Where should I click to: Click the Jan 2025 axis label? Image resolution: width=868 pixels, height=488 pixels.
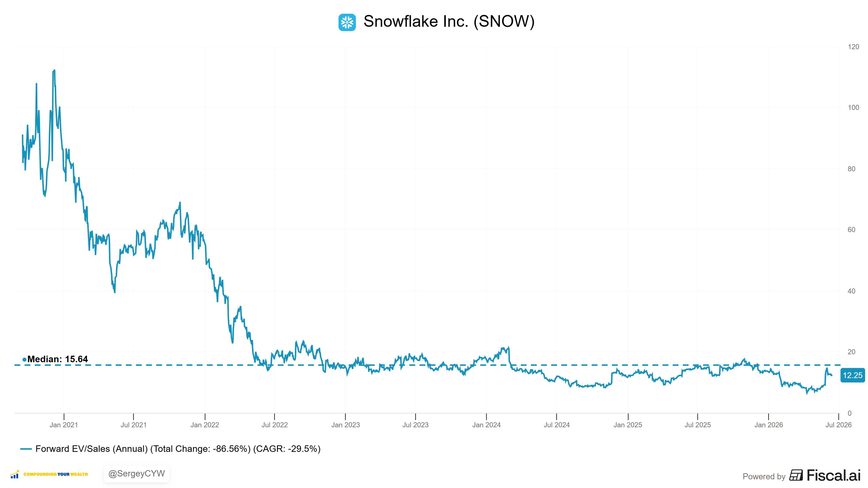[x=628, y=425]
